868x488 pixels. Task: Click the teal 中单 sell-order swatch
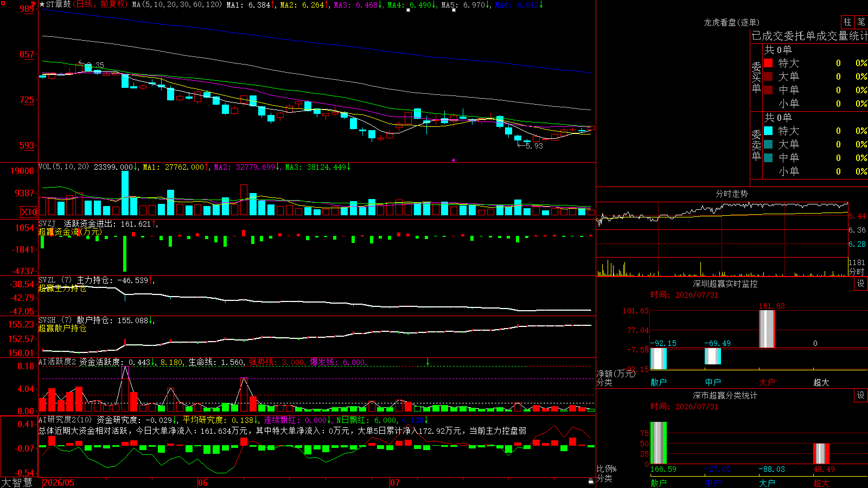768,158
